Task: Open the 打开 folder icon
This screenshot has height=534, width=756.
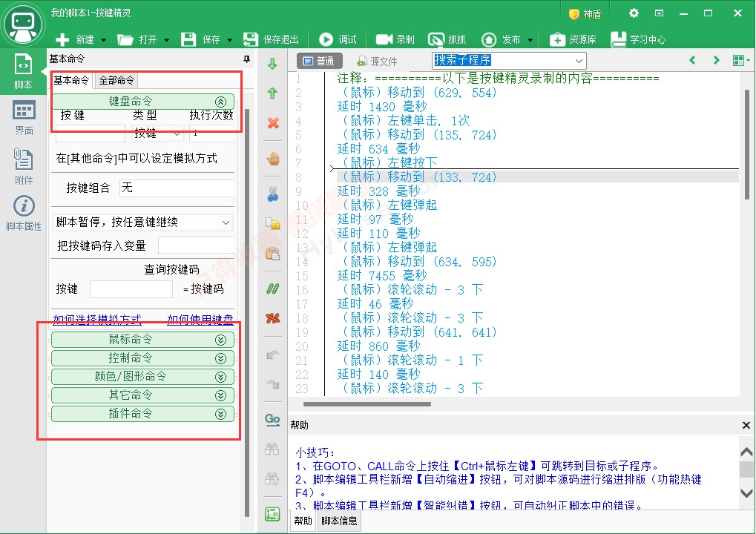Action: click(125, 39)
